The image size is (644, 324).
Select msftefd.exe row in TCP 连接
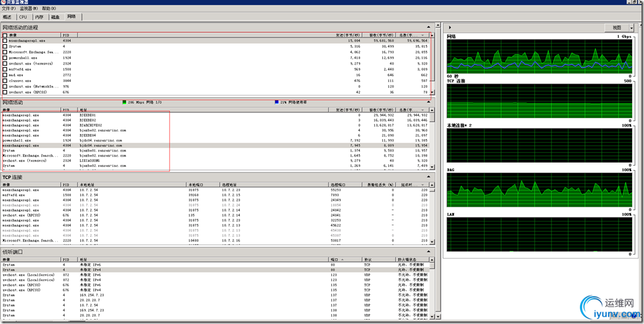point(215,196)
